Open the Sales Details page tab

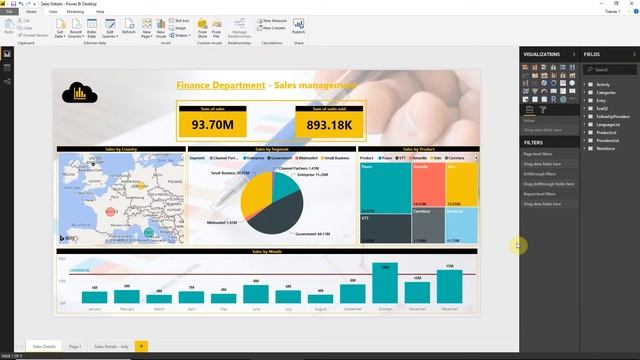point(44,347)
